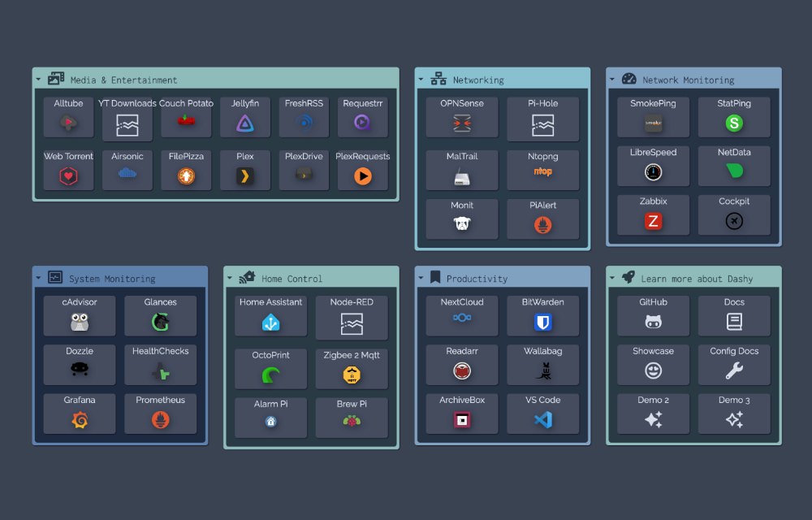The image size is (812, 520).
Task: Open the Airsonic cloud icon
Action: (x=127, y=174)
